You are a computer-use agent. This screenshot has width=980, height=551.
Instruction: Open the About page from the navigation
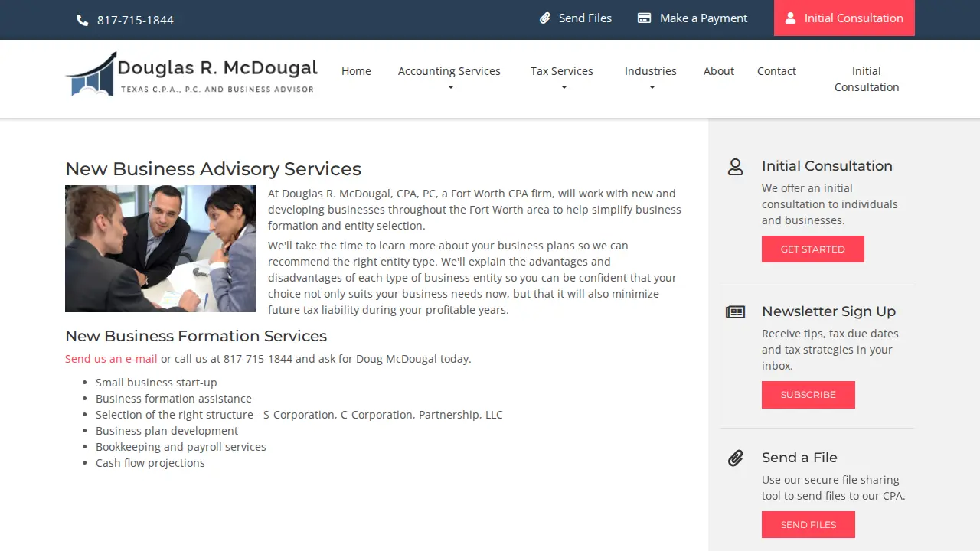coord(719,71)
